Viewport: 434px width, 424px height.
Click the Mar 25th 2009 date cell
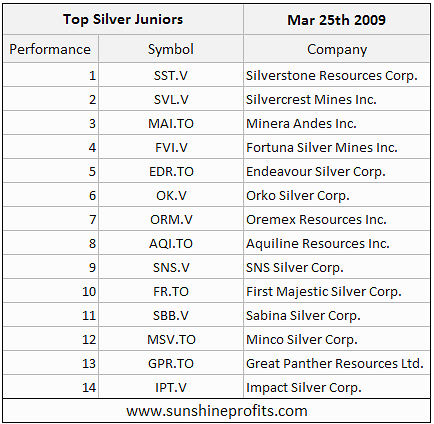tap(337, 19)
